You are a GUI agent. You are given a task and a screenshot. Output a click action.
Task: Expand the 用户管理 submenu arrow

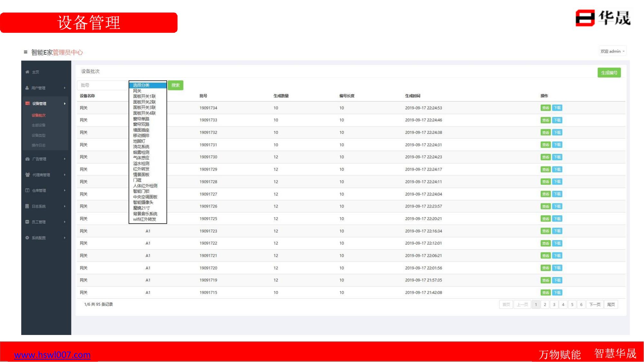coord(65,88)
